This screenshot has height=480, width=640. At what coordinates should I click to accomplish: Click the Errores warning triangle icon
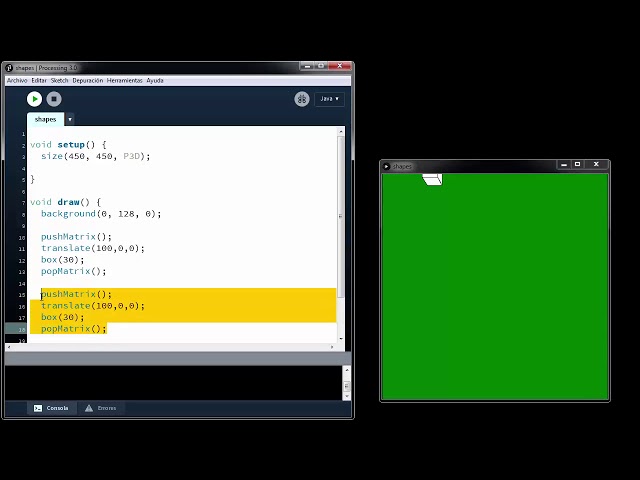click(89, 408)
